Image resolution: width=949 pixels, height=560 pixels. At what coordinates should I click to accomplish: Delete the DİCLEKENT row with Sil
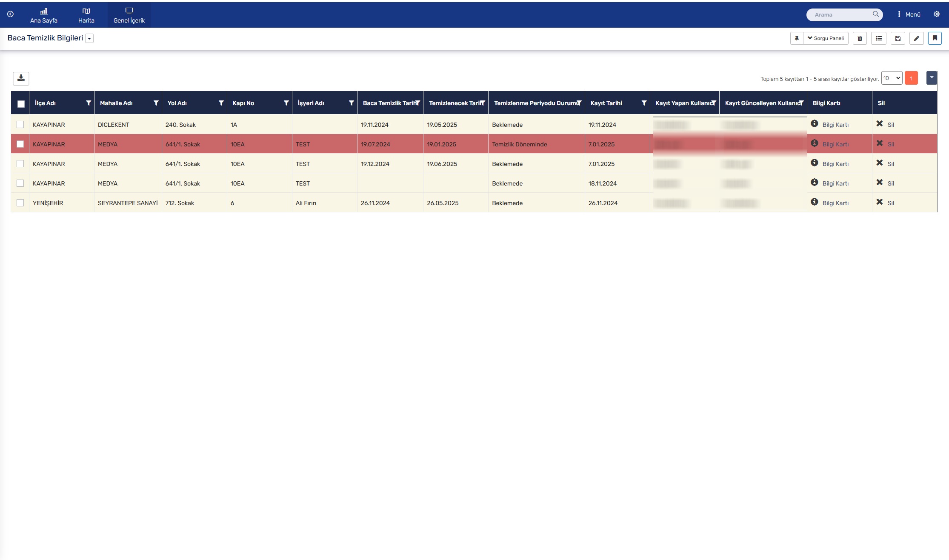(x=885, y=124)
